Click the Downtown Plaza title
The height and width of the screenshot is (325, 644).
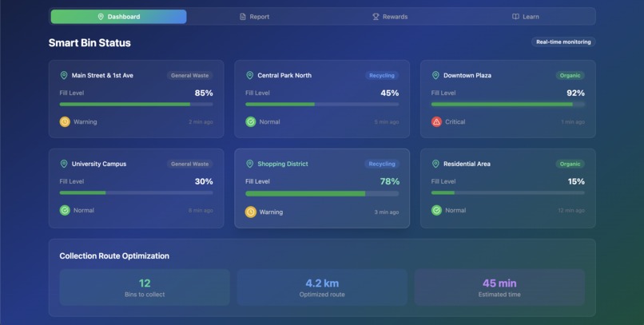click(467, 76)
